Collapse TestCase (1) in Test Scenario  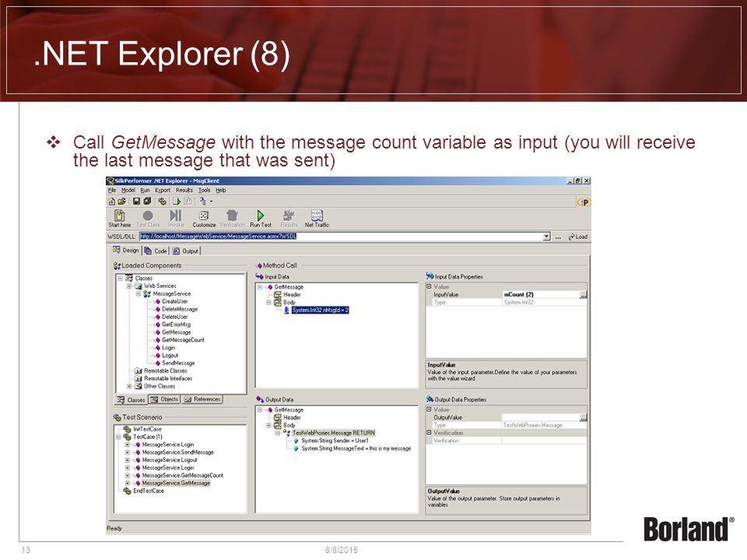(x=118, y=436)
